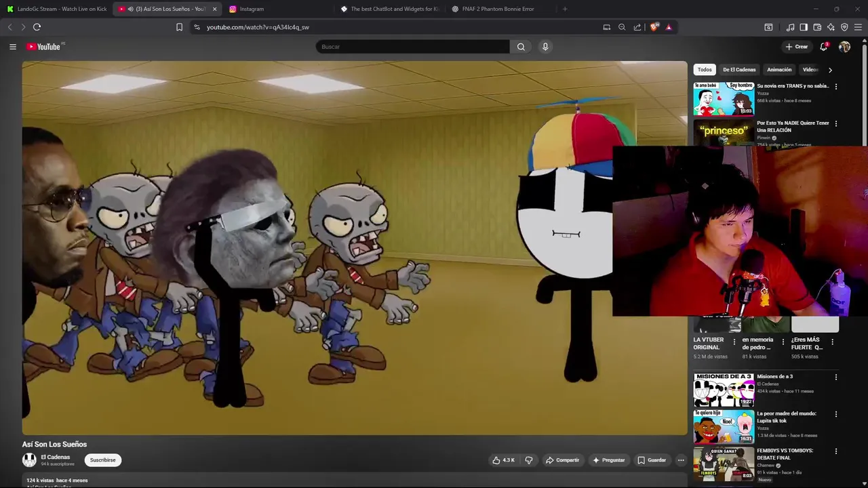Viewport: 868px width, 488px height.
Task: Open tab search icon in toolbar
Action: pos(768,27)
